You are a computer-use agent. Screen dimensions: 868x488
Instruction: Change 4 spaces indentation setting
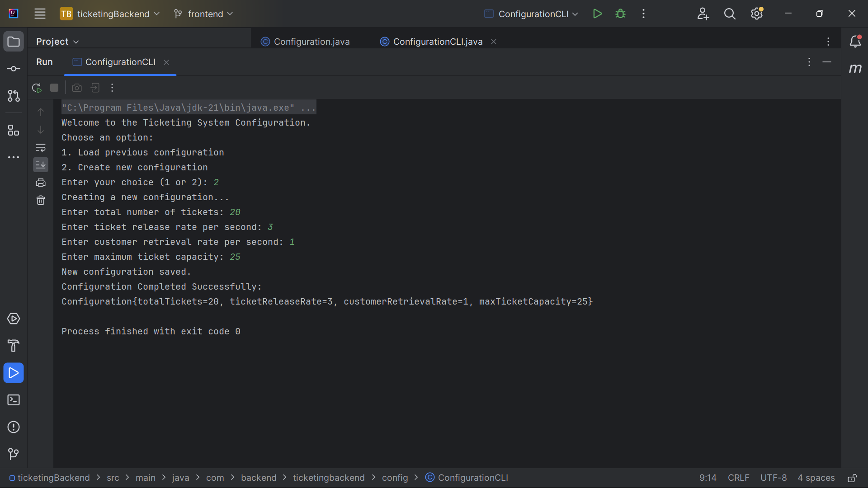[816, 478]
